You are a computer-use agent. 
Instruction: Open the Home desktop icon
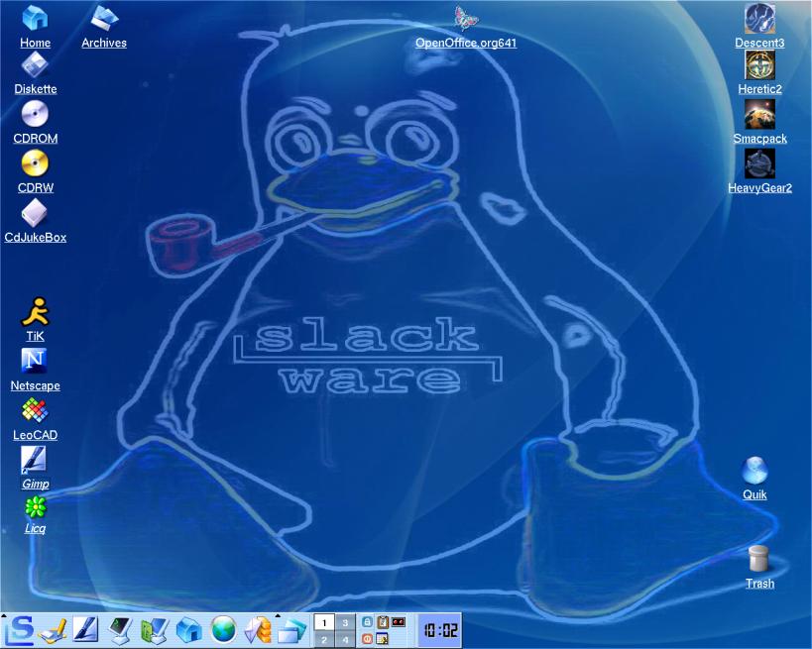pos(36,18)
